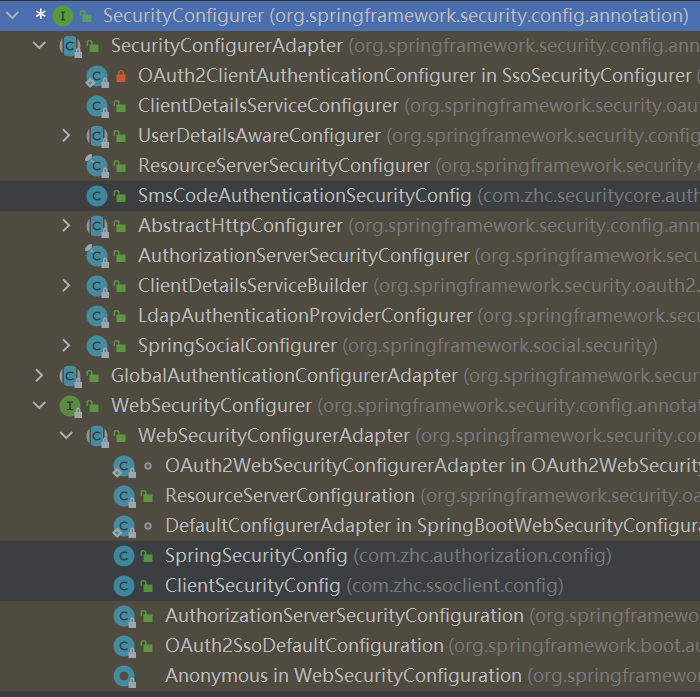Select ClientSecurityConfig (com.zhc.ssoclient.config)
This screenshot has height=697, width=700.
[350, 586]
